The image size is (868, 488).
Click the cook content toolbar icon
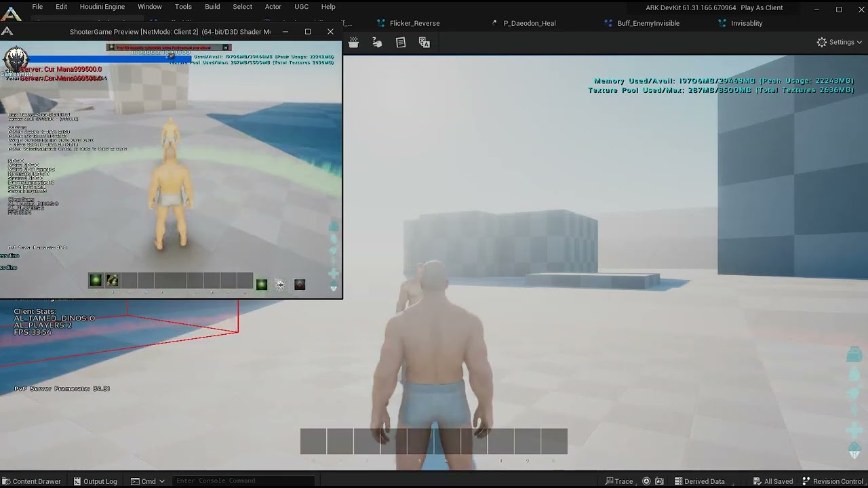click(x=353, y=43)
